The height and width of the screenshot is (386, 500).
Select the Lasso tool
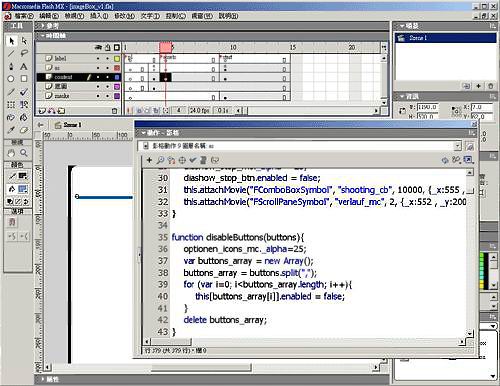click(x=24, y=54)
